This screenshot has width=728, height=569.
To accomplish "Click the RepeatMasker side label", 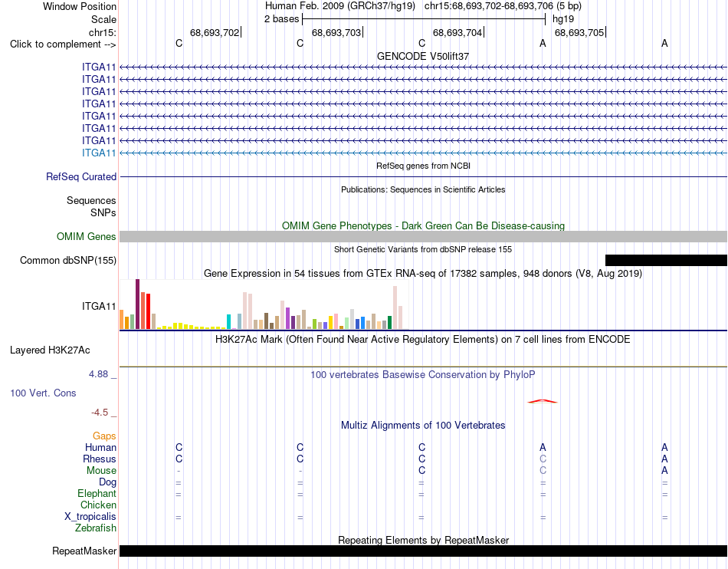I will pyautogui.click(x=84, y=551).
